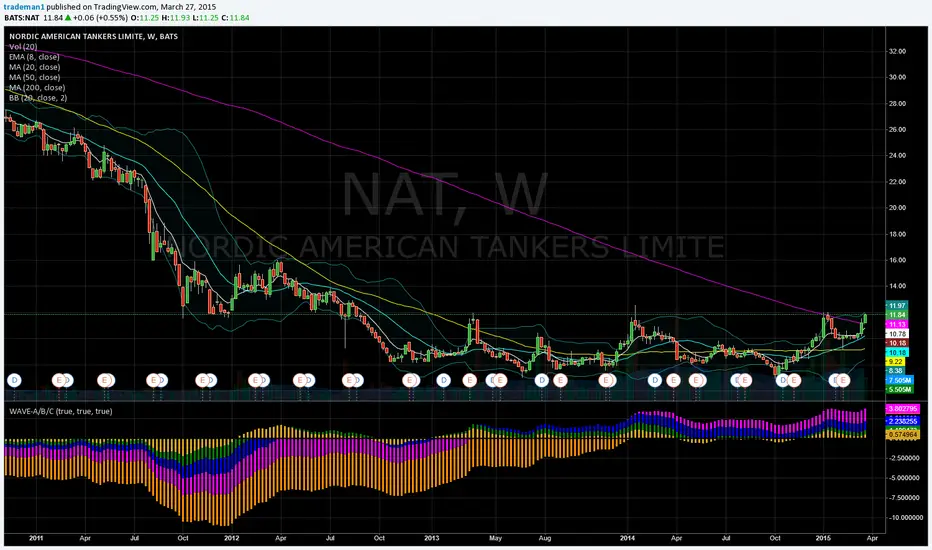Click the 28.00 price axis label
The height and width of the screenshot is (550, 932).
pos(897,103)
